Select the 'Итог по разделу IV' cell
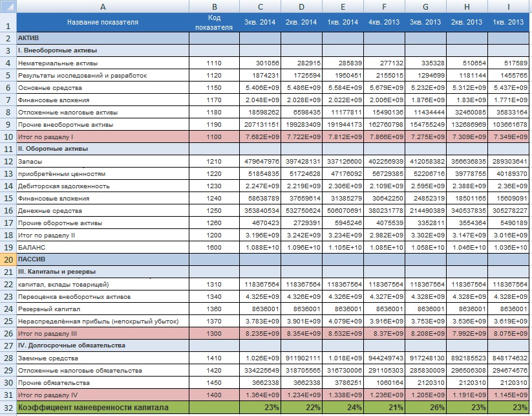 [102, 394]
